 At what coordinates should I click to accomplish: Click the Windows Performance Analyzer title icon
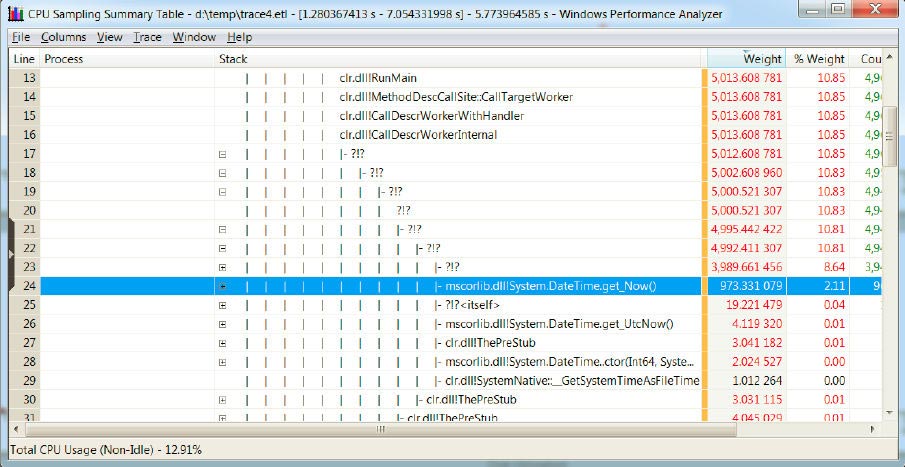(x=16, y=13)
